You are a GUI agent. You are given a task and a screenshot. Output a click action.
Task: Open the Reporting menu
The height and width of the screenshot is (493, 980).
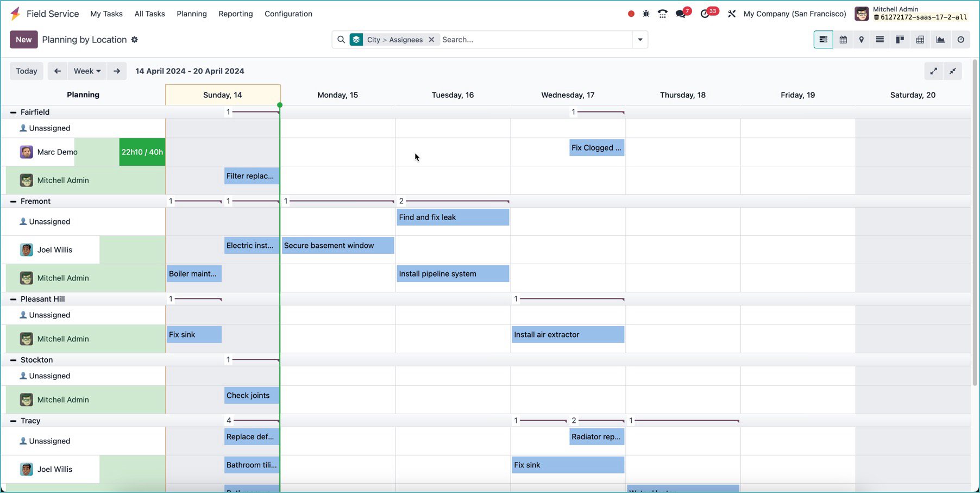point(235,14)
